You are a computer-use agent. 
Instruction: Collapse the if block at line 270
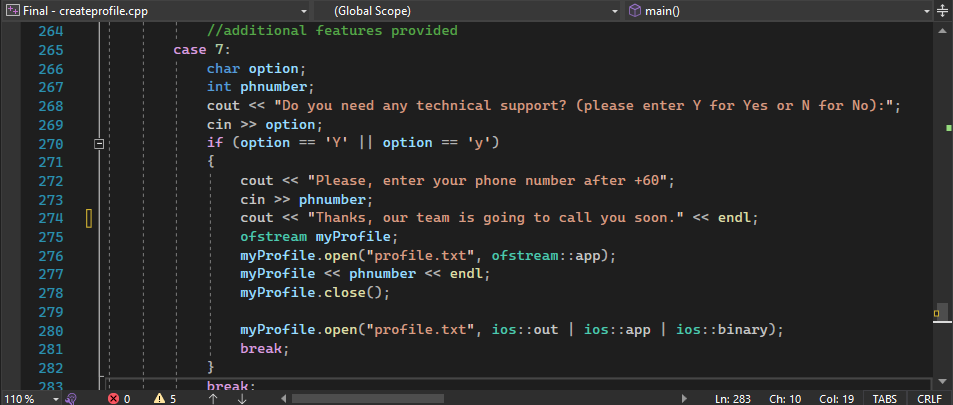click(x=99, y=144)
